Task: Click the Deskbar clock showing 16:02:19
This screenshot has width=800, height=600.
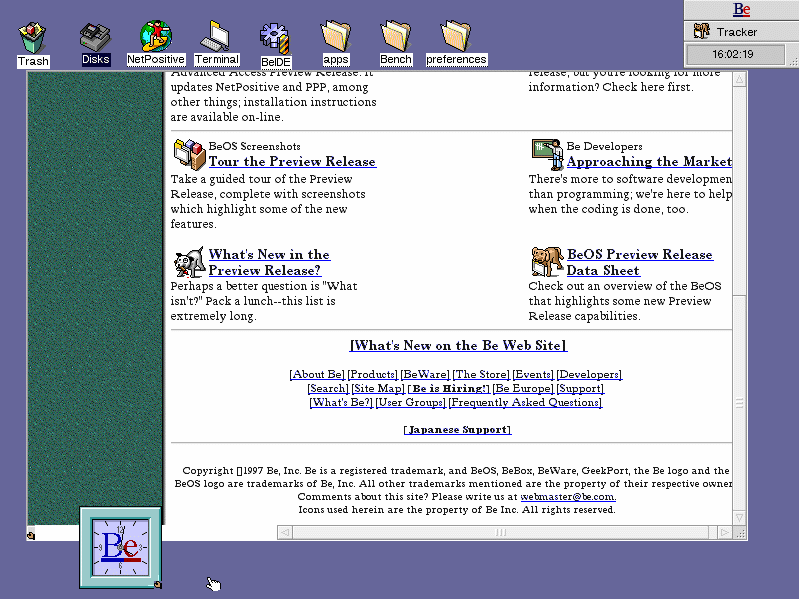Action: click(x=733, y=54)
